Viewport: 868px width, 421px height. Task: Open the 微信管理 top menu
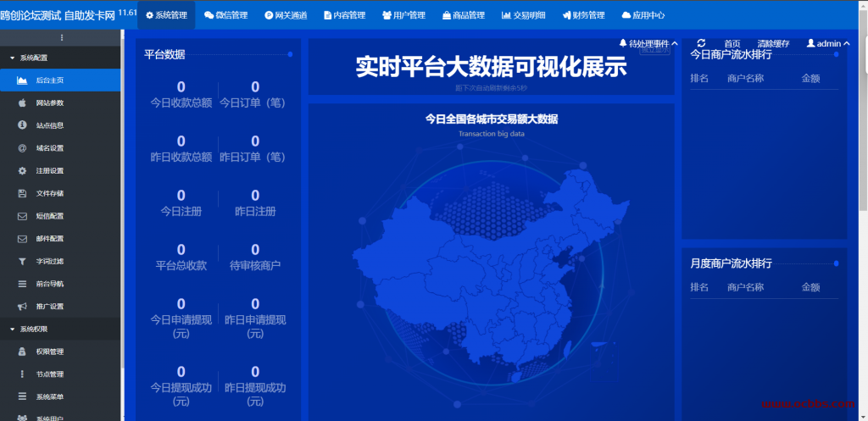tap(225, 15)
